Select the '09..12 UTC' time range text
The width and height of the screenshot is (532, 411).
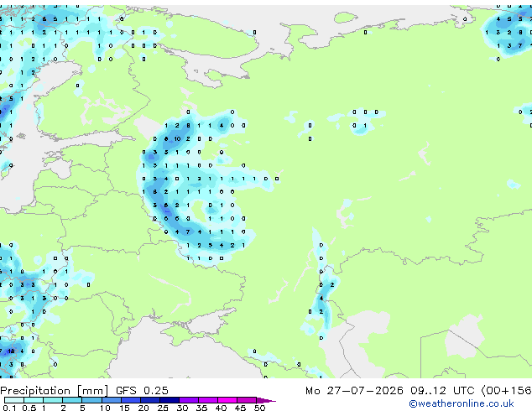coord(442,391)
